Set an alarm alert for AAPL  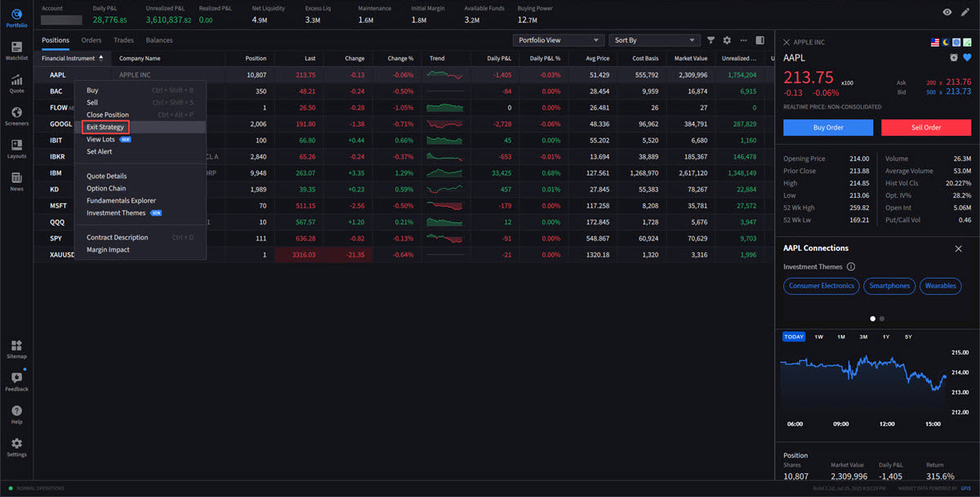[954, 57]
